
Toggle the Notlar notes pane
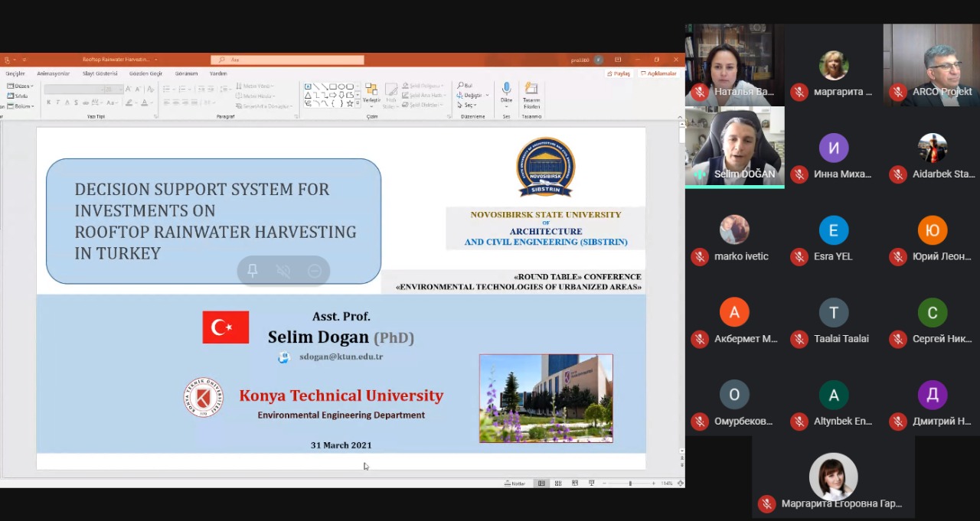click(515, 484)
